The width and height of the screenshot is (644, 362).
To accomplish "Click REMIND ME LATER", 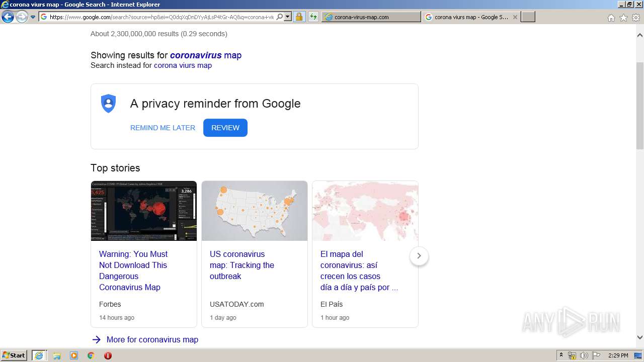I will click(x=163, y=128).
